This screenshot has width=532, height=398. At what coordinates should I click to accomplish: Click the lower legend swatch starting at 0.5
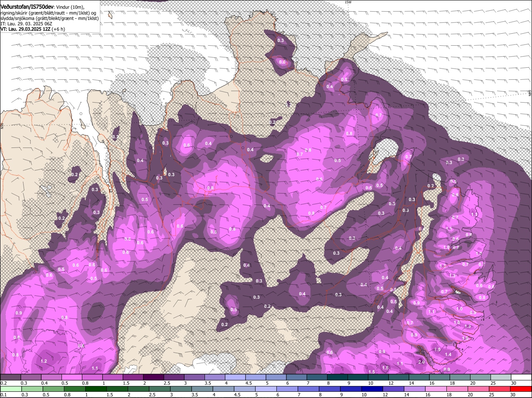[x=54, y=389]
